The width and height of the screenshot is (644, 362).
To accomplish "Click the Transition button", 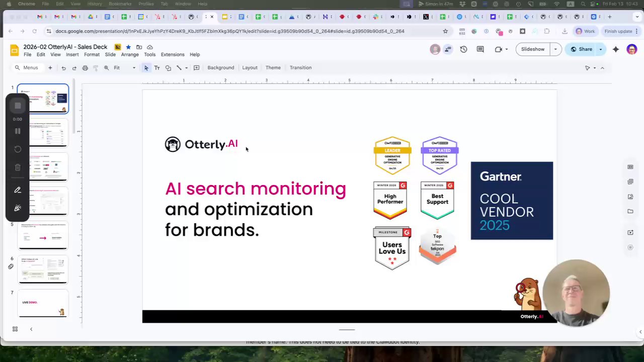I will [300, 68].
